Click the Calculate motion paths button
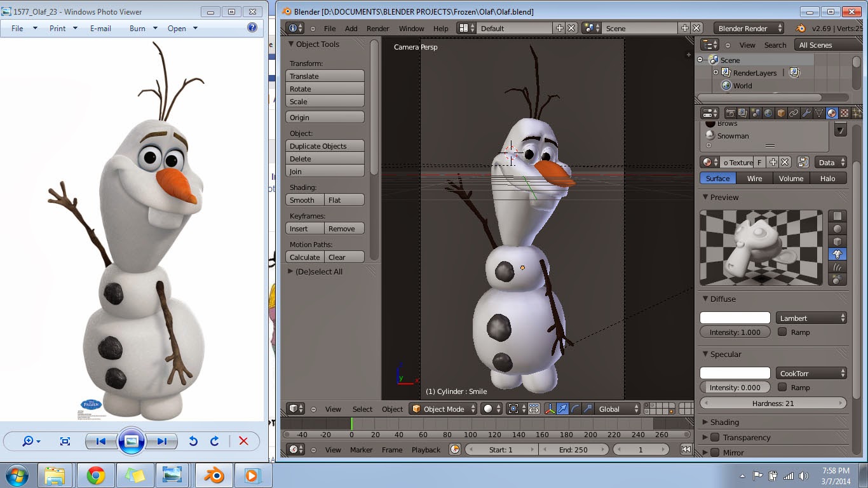 pos(305,257)
